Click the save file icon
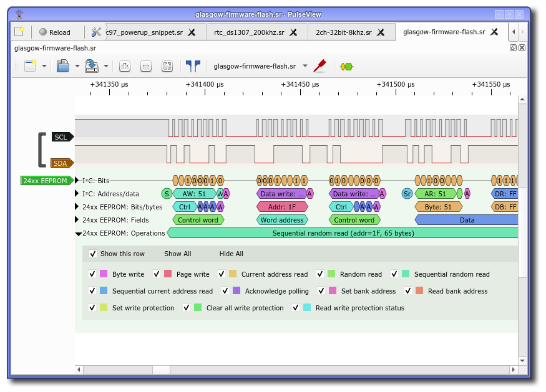546x392 pixels. pos(92,65)
